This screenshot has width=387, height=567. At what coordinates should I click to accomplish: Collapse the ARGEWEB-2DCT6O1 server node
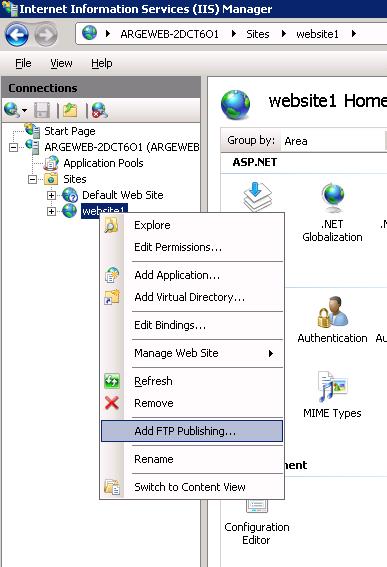pyautogui.click(x=13, y=147)
